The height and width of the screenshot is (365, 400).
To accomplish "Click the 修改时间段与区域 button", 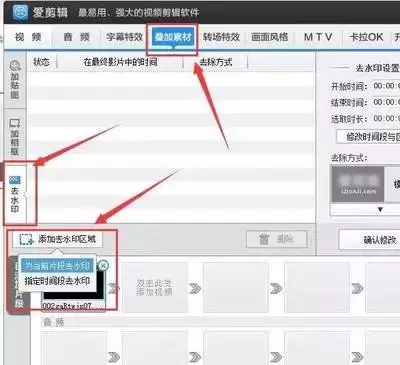I will (368, 137).
